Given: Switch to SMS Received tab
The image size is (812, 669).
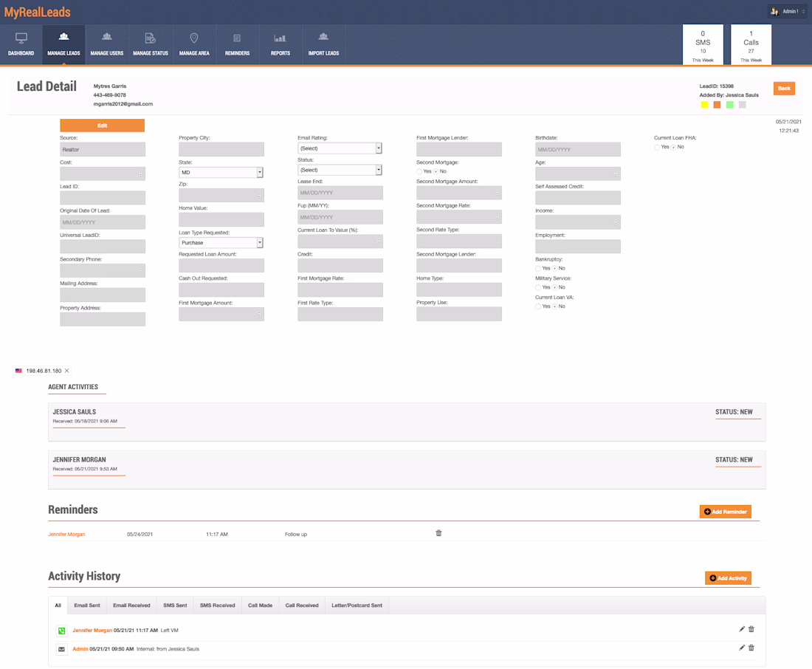Looking at the screenshot, I should pyautogui.click(x=218, y=605).
